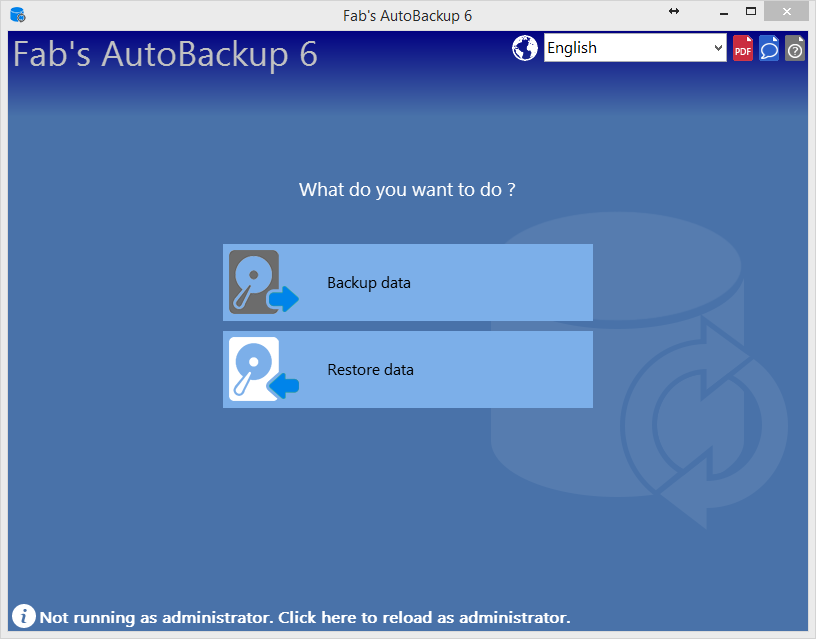
Task: Click the double-arrow resize icon in title bar
Action: (674, 11)
